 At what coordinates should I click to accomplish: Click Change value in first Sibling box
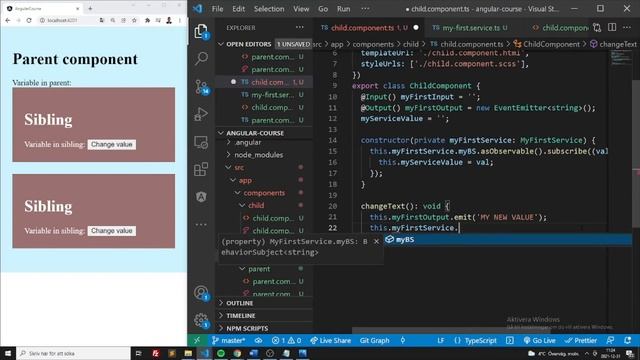pyautogui.click(x=111, y=144)
